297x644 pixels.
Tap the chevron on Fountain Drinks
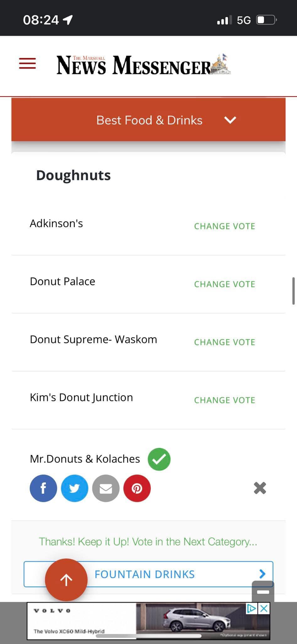[262, 574]
